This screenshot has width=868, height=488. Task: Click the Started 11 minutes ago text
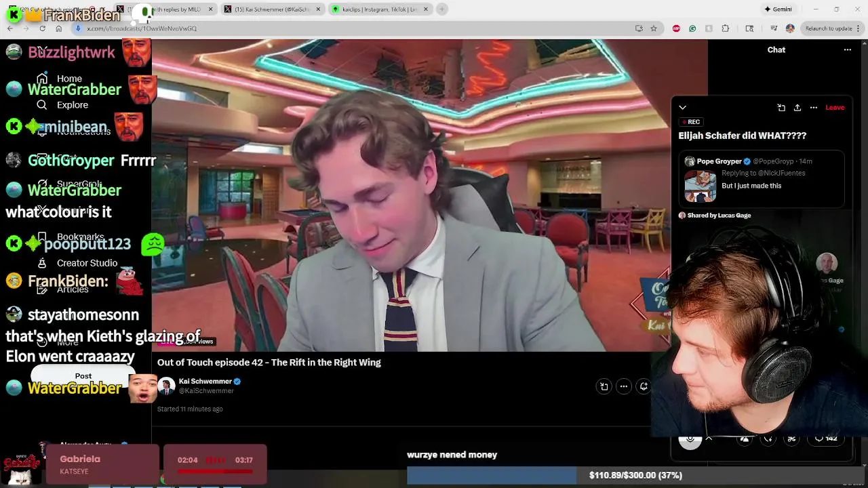coord(190,409)
